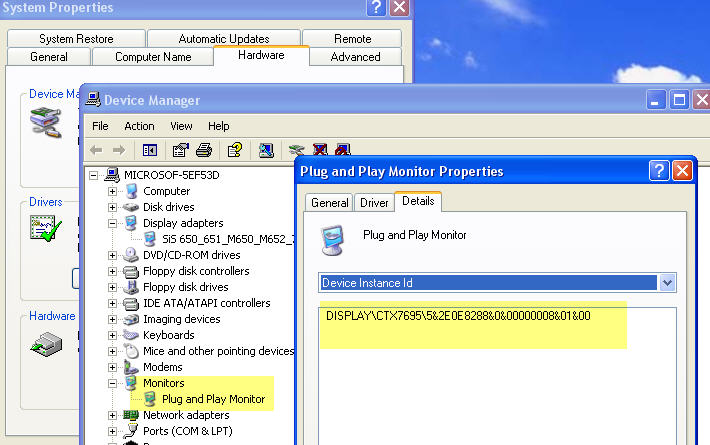This screenshot has width=710, height=445.
Task: Expand the Imaging devices node
Action: (112, 320)
